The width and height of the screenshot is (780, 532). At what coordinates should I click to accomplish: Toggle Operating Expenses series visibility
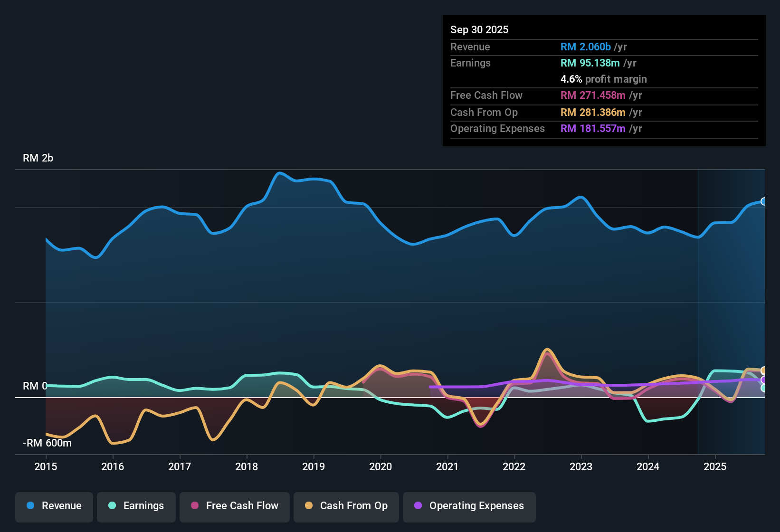point(469,506)
